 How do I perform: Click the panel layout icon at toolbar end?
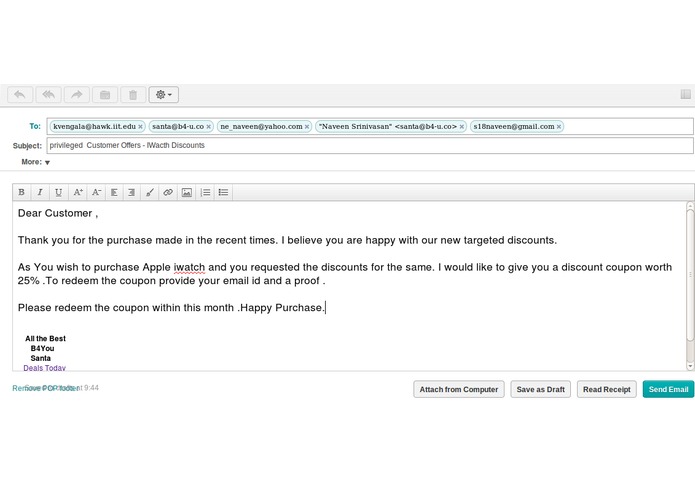click(x=685, y=94)
